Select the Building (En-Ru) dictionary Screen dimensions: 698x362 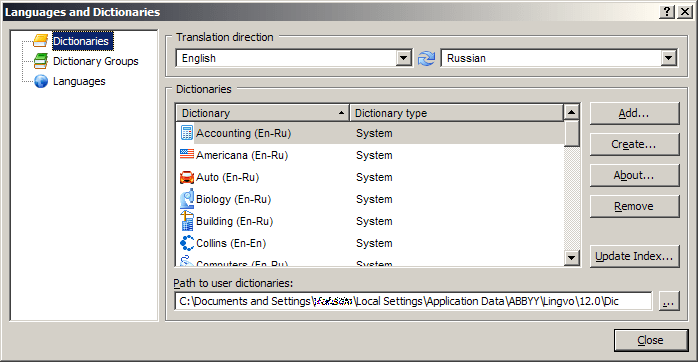click(370, 221)
